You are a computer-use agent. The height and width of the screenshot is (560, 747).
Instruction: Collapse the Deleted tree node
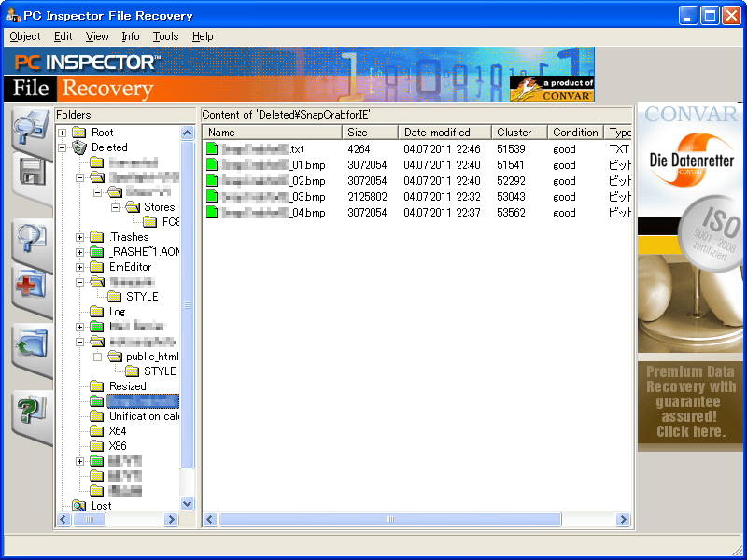[x=62, y=147]
